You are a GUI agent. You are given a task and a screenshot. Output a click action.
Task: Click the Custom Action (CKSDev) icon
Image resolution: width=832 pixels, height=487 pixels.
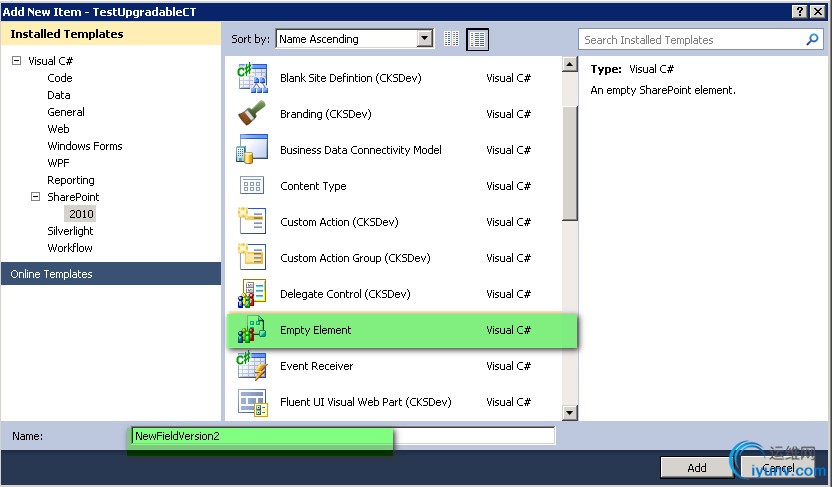pos(252,221)
